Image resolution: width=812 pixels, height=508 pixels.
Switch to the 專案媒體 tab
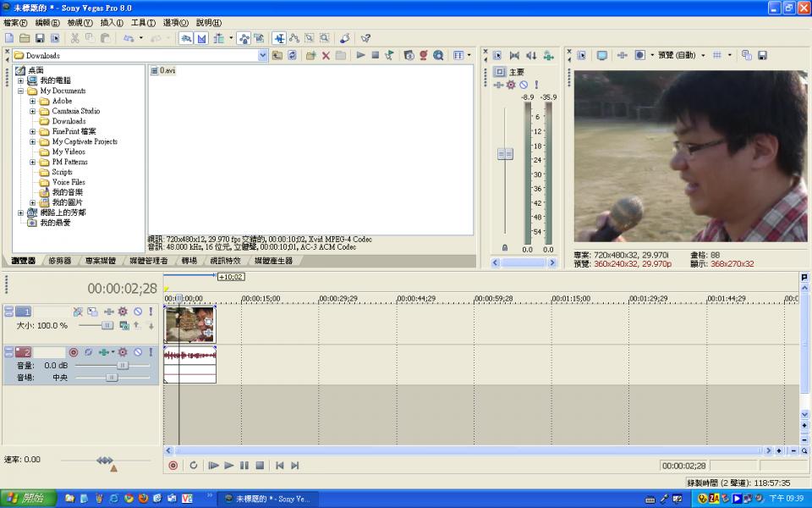(101, 261)
